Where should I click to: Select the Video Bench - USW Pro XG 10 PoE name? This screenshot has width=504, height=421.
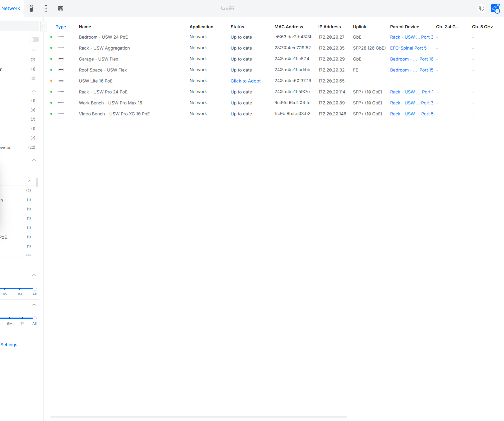tap(114, 114)
